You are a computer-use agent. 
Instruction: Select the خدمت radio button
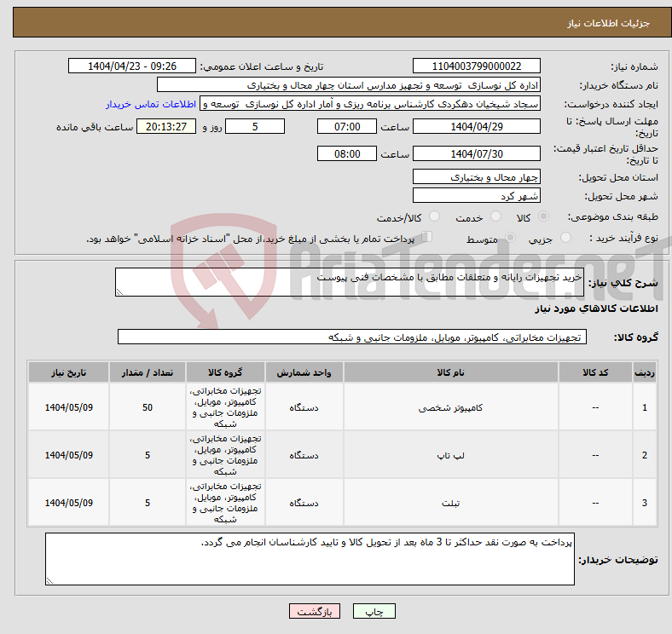click(495, 216)
